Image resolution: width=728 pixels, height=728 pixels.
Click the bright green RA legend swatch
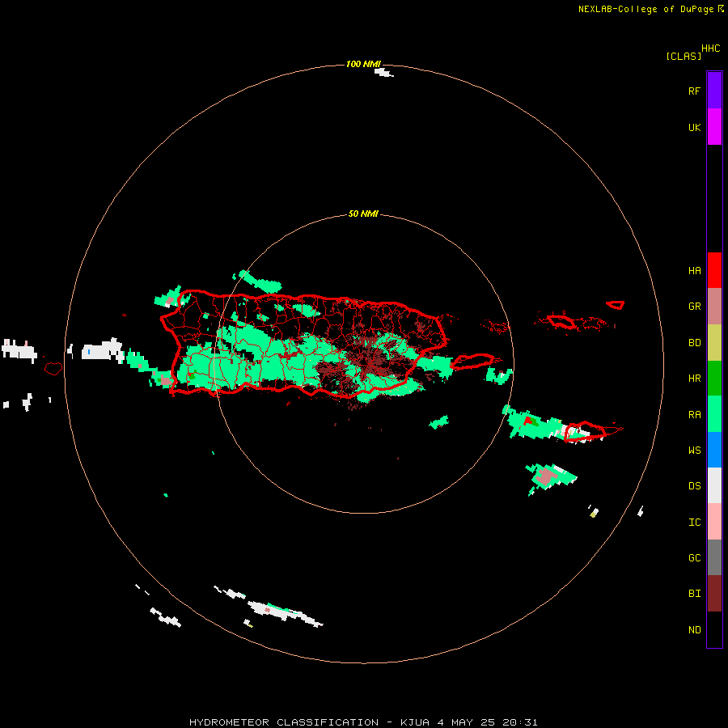tap(714, 414)
